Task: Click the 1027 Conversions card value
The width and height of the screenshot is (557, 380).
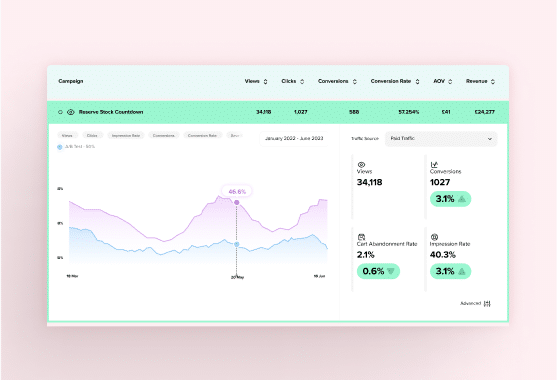Action: [x=440, y=182]
